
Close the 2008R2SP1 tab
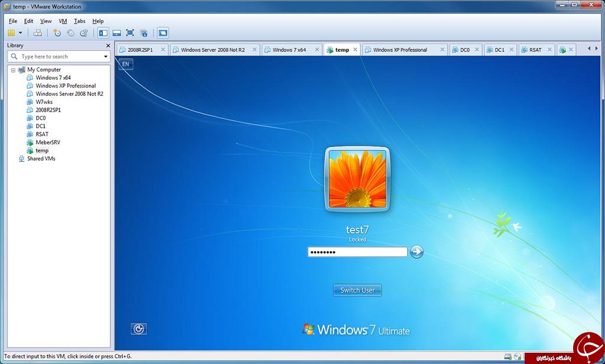[x=163, y=50]
